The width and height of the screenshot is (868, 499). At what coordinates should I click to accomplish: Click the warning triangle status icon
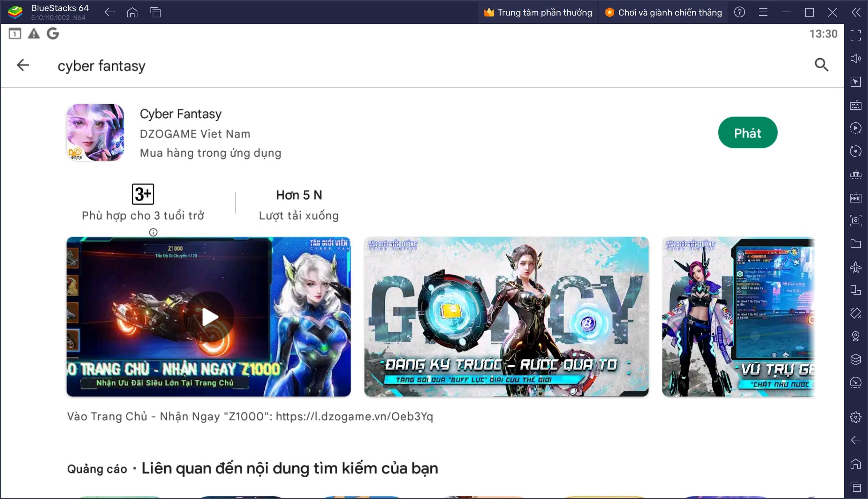click(x=34, y=34)
